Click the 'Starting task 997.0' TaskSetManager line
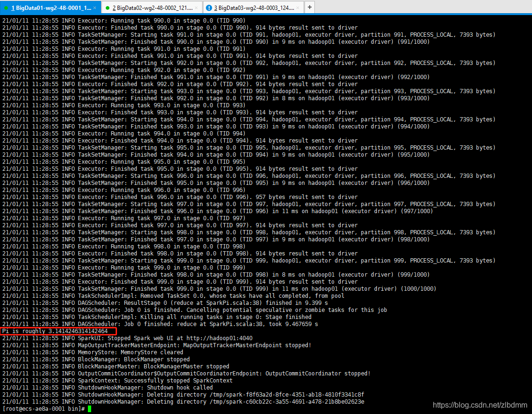Image resolution: width=532 pixels, height=414 pixels. [249, 204]
